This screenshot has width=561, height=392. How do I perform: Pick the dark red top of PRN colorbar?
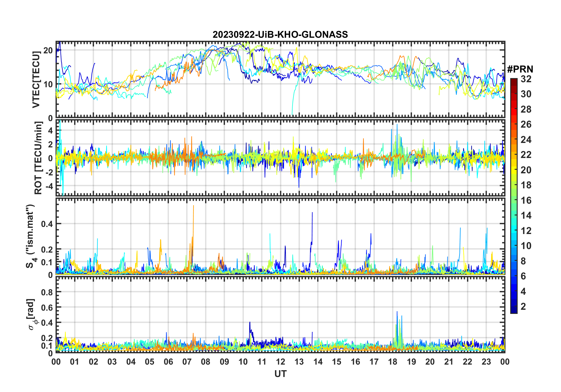(514, 80)
